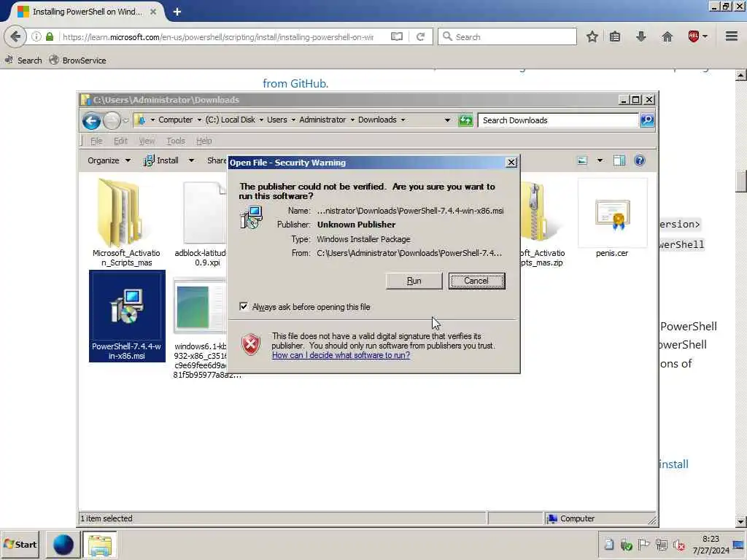This screenshot has width=747, height=560.
Task: Expand the Downloads breadcrumb arrow
Action: click(x=403, y=120)
